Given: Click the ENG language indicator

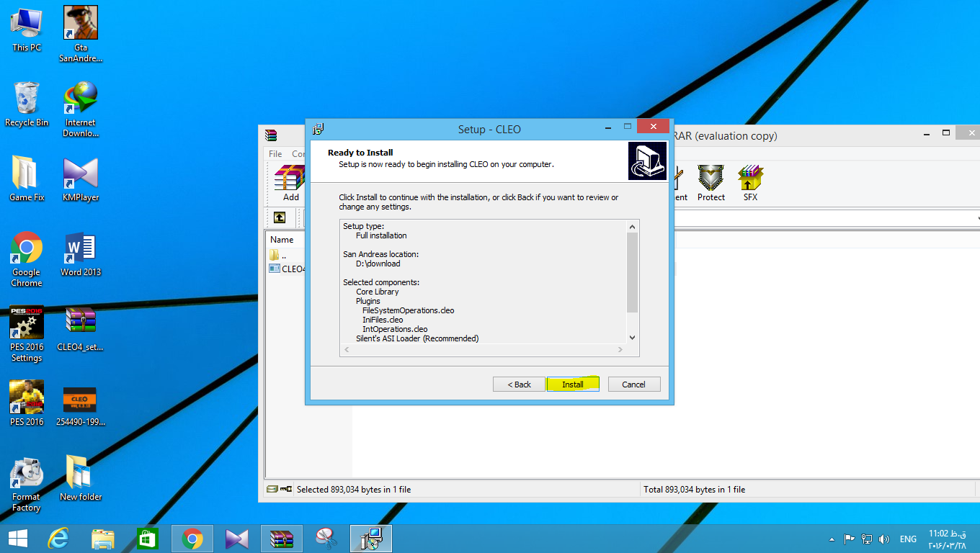Looking at the screenshot, I should [908, 539].
